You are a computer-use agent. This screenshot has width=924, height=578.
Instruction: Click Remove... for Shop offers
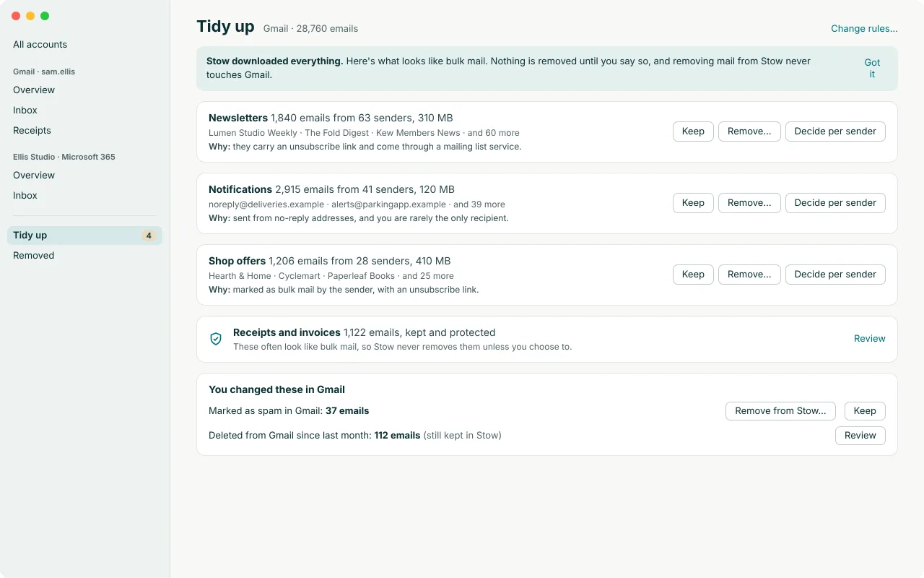(x=749, y=275)
